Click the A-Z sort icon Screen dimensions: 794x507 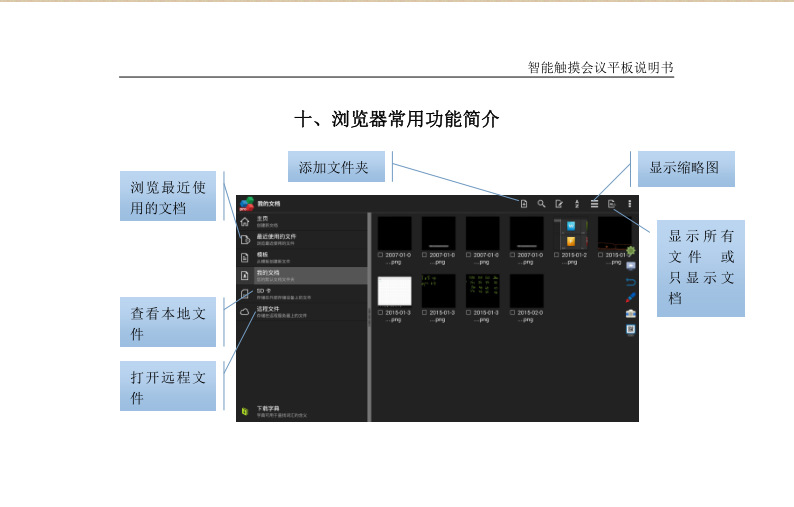(x=577, y=204)
